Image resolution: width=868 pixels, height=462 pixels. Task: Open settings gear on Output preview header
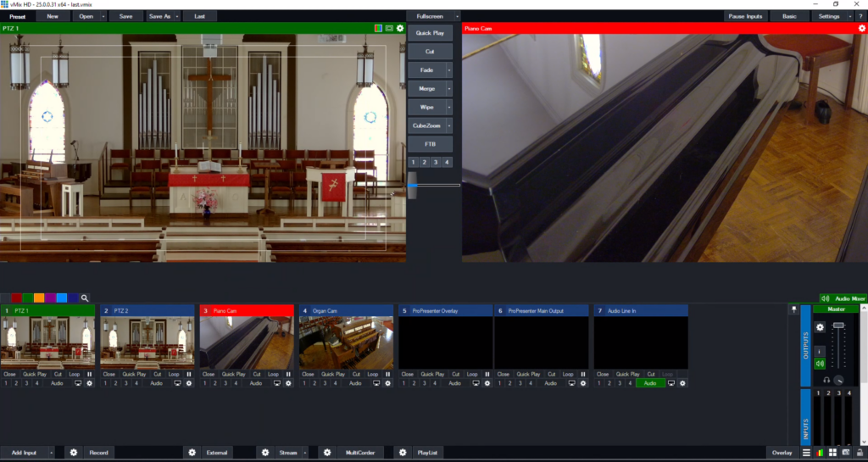point(862,28)
